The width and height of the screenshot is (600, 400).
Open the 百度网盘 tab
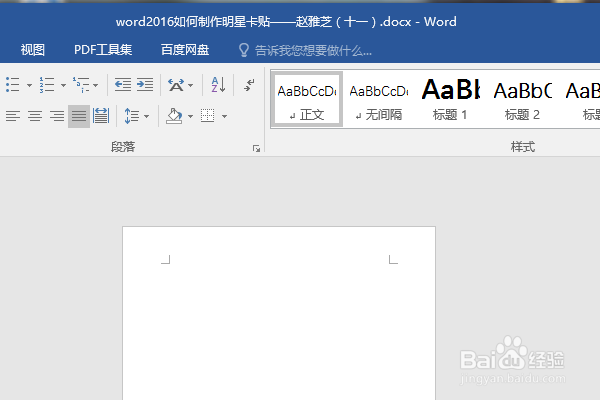coord(185,50)
